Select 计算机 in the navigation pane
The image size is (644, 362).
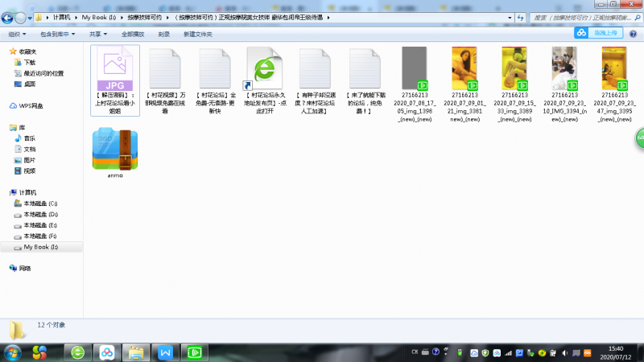(27, 192)
